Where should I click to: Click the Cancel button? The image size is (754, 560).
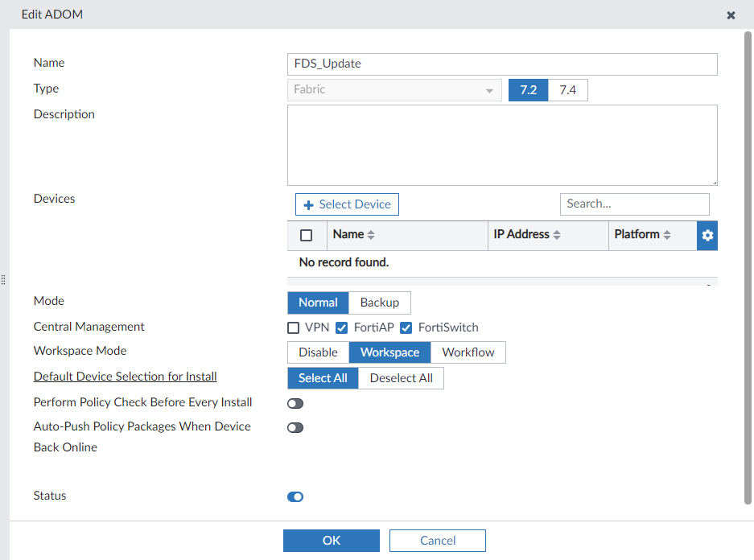coord(438,541)
